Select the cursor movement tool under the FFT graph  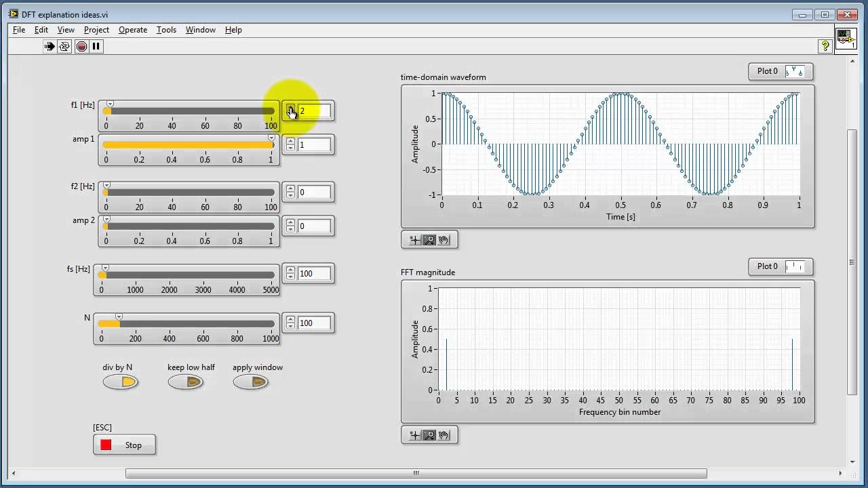415,435
